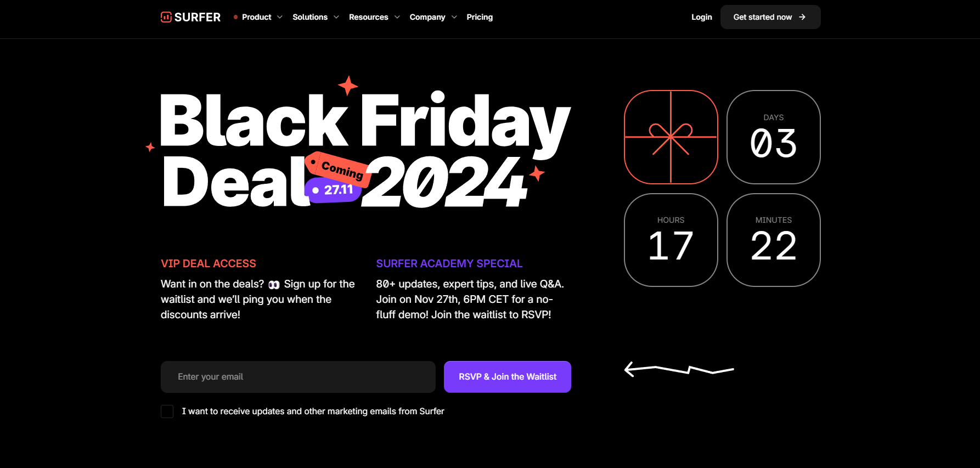Image resolution: width=980 pixels, height=468 pixels.
Task: Click the orange sparkle above Black Friday
Action: coord(348,86)
